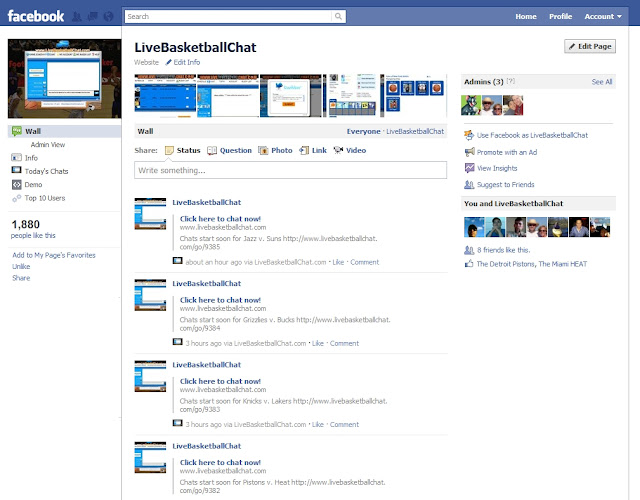This screenshot has height=500, width=640.
Task: Click the Edit Page button
Action: click(590, 46)
